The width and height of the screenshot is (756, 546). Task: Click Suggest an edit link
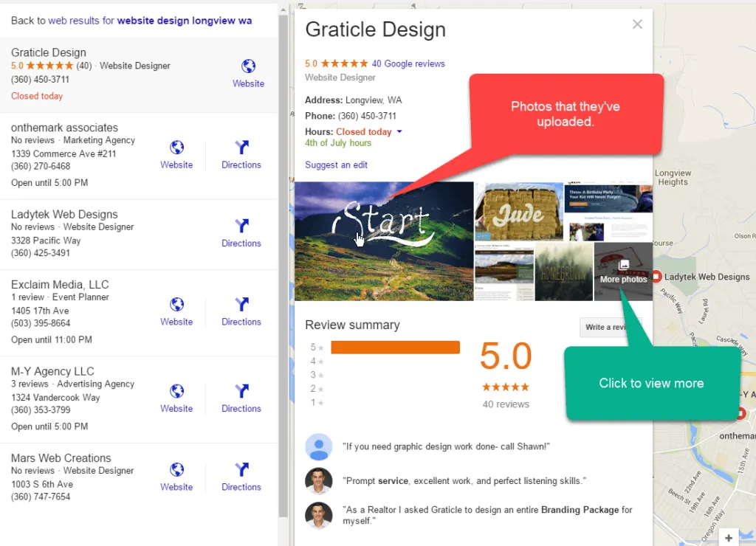click(x=336, y=165)
